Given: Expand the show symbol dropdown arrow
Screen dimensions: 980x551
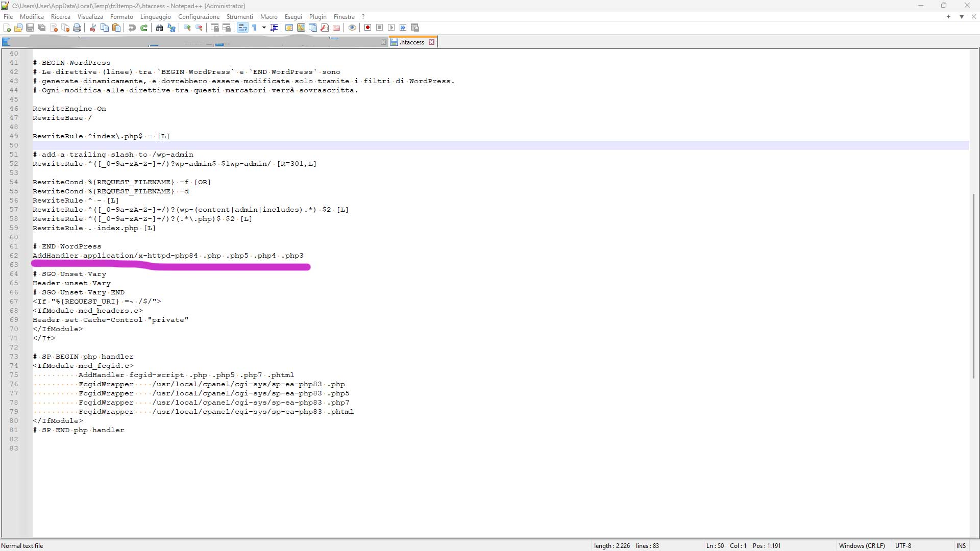Looking at the screenshot, I should click(264, 28).
